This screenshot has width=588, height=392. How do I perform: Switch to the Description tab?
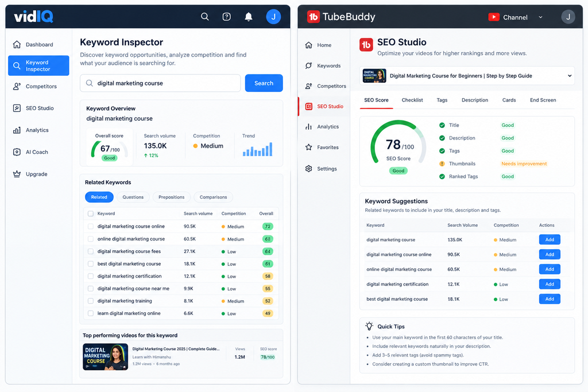(475, 100)
